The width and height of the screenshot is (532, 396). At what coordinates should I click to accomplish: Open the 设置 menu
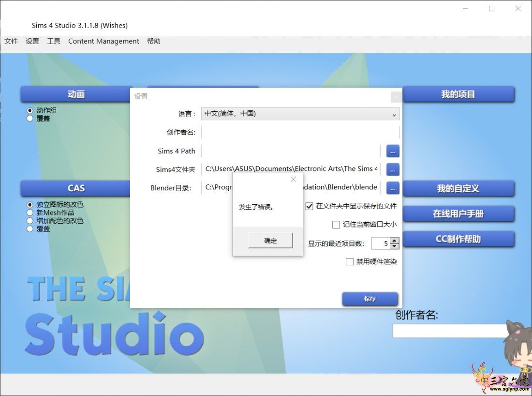pos(32,41)
